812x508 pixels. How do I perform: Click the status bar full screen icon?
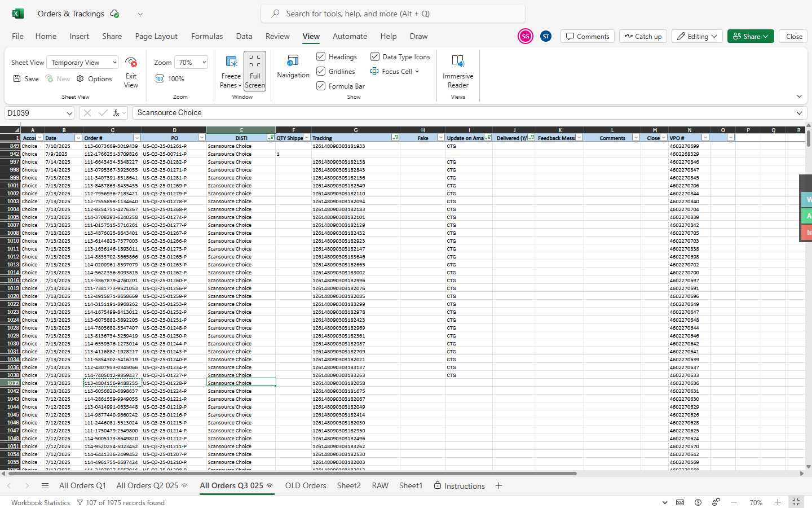pos(796,502)
